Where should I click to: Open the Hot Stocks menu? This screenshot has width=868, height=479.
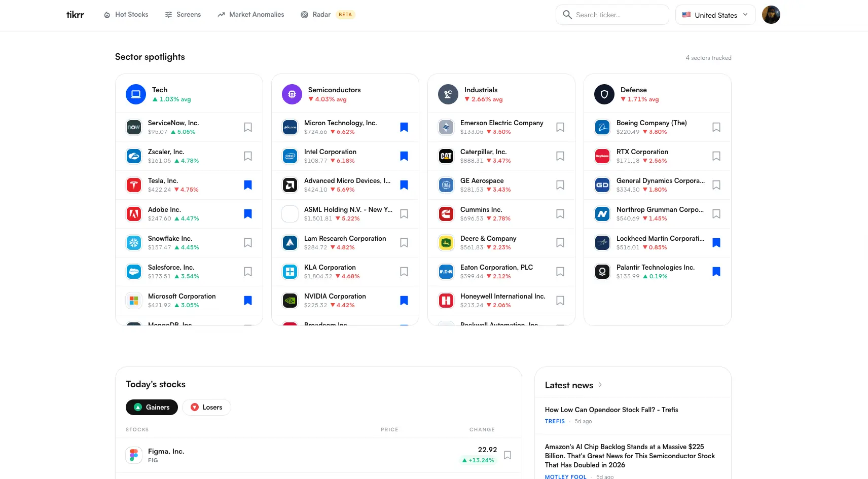[126, 15]
